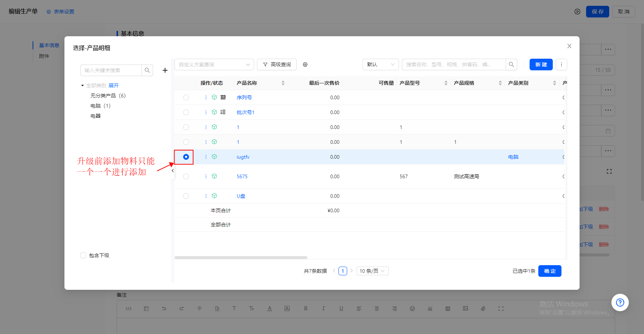The image size is (644, 334).
Task: Insert table via the 备注 editor toolbar
Action: click(448, 309)
